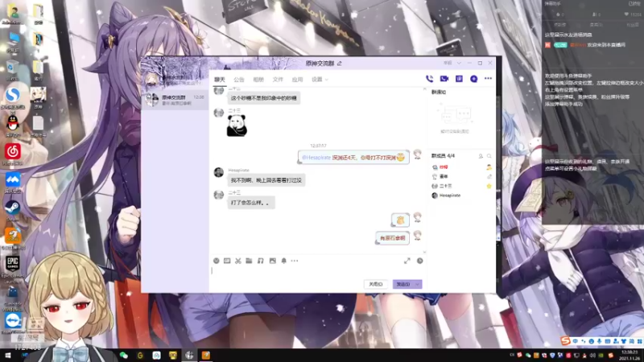
Task: Click the 关闭(C) close chat button
Action: [375, 284]
